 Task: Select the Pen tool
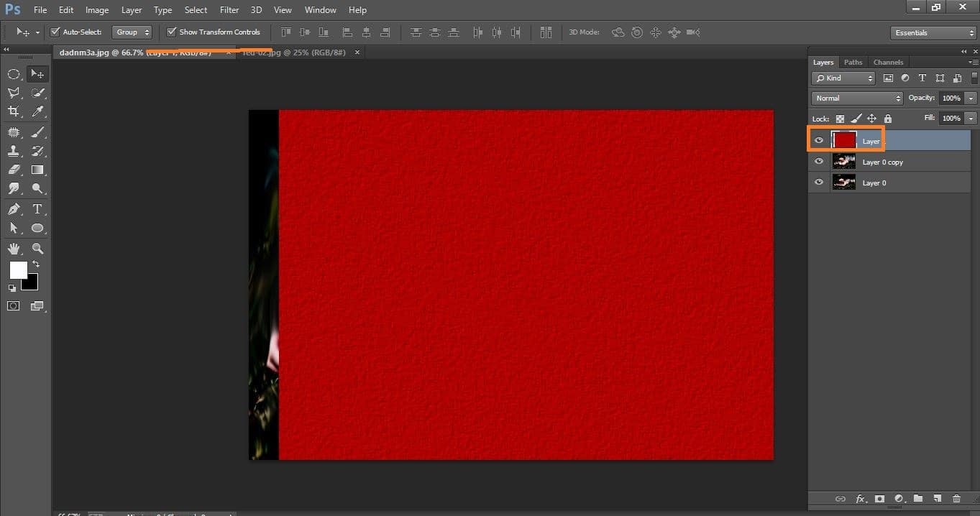pos(14,209)
